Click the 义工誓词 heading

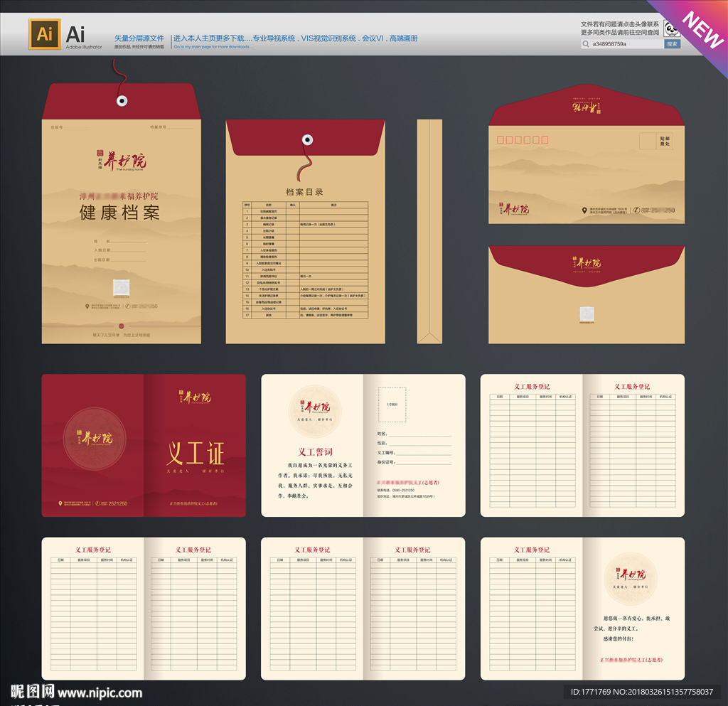click(315, 452)
